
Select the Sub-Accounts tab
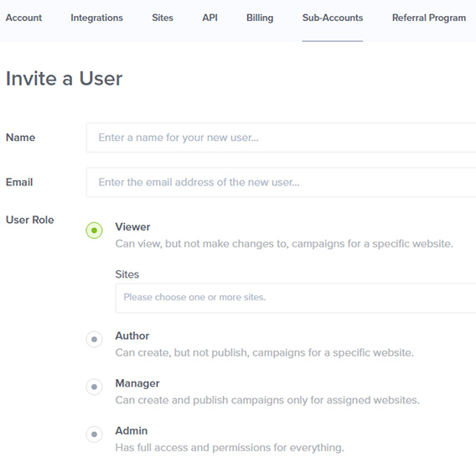(333, 18)
